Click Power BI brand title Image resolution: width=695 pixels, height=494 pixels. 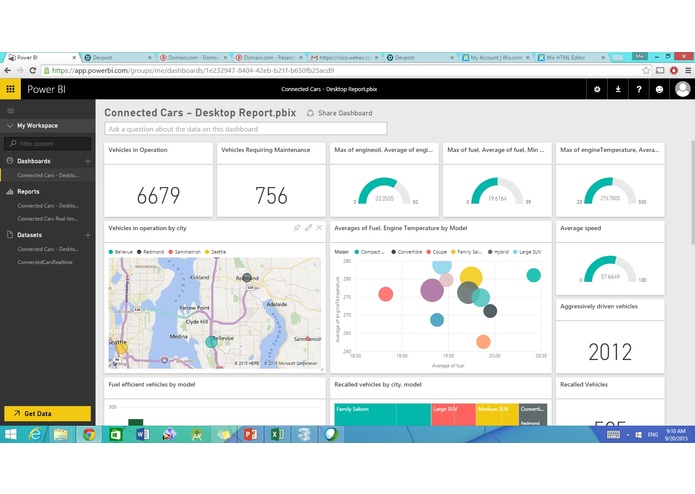46,89
